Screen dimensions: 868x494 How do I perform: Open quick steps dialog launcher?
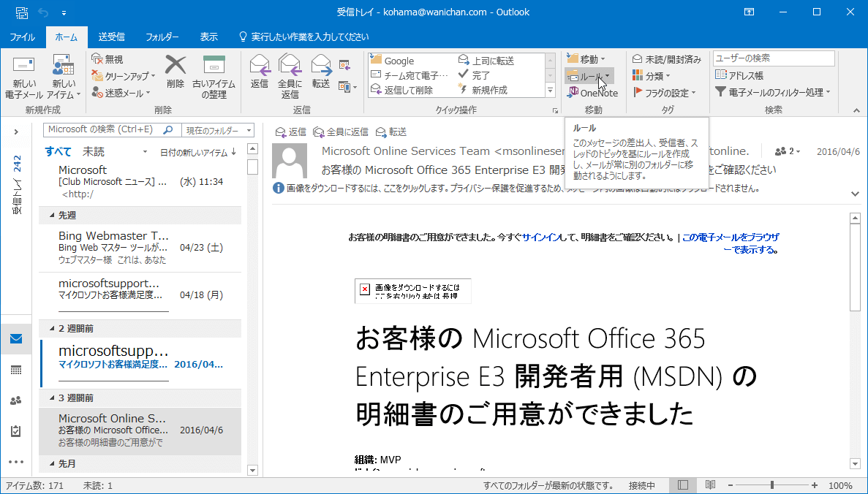555,110
